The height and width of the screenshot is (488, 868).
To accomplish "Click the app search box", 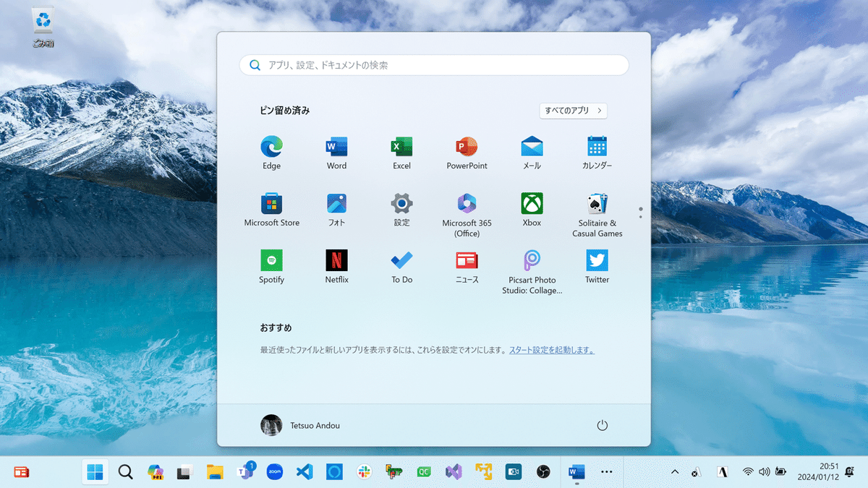I will (434, 65).
